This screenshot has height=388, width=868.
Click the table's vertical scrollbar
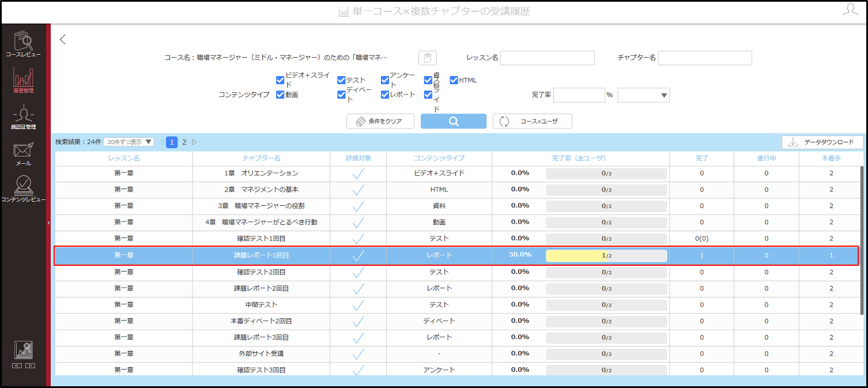point(862,241)
